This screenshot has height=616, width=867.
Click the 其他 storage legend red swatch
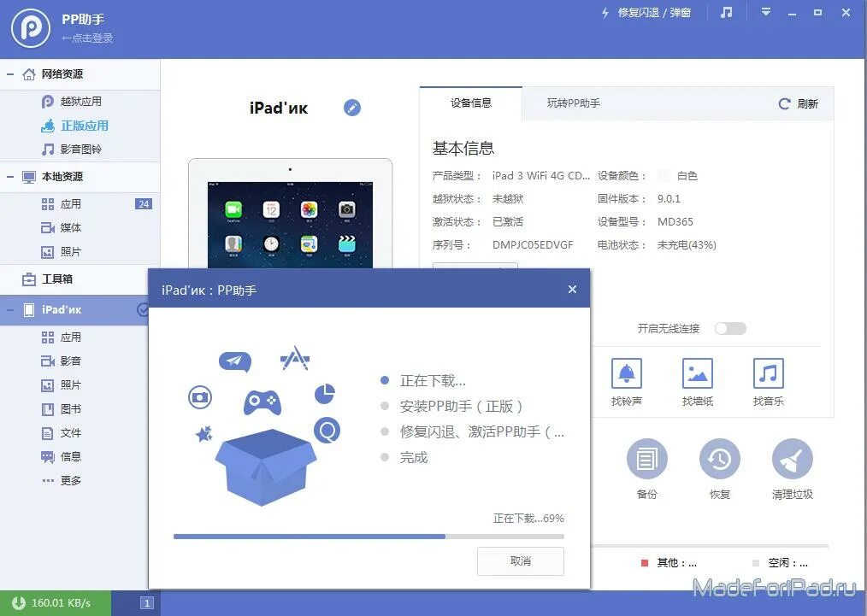click(644, 563)
